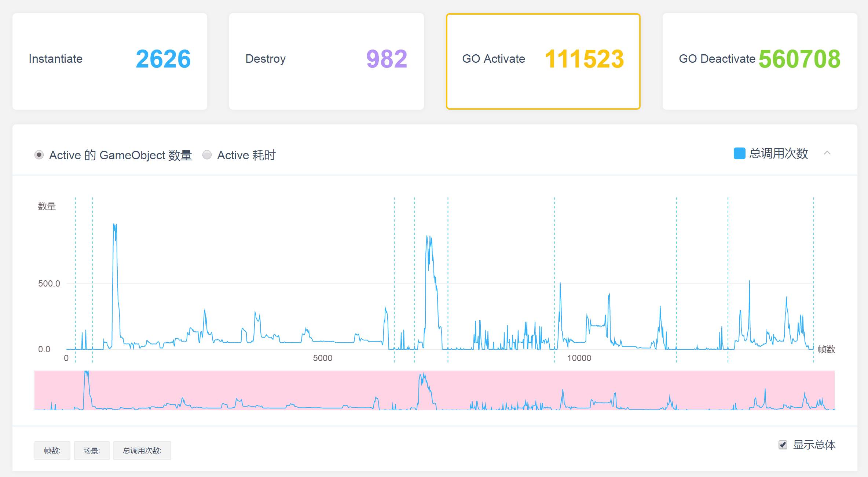Screen dimensions: 868x477
Task: Click the 总调用次数 info field
Action: coord(142,450)
